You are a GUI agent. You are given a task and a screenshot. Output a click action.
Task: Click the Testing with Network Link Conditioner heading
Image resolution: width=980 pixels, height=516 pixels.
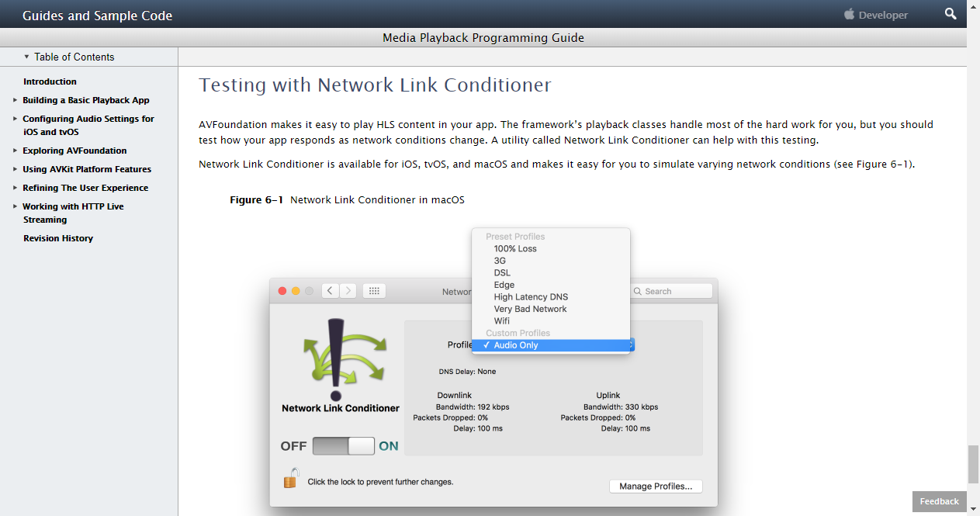tap(376, 85)
